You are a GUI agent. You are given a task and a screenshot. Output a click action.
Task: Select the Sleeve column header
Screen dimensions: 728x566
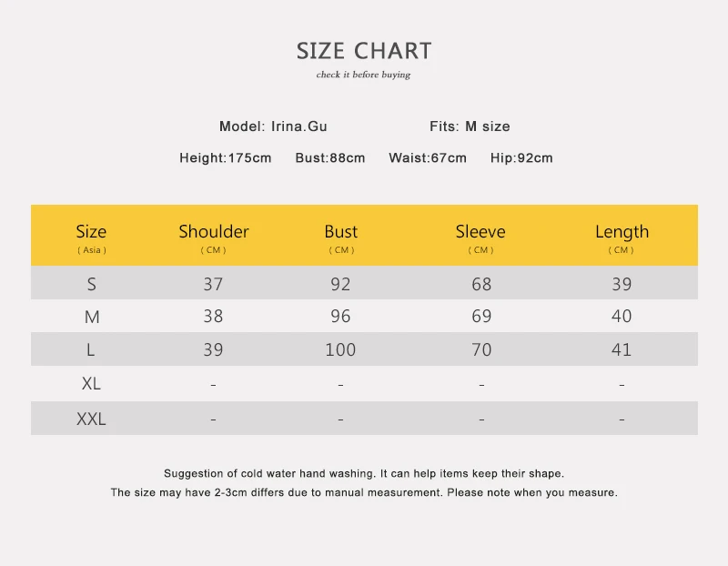tap(480, 237)
